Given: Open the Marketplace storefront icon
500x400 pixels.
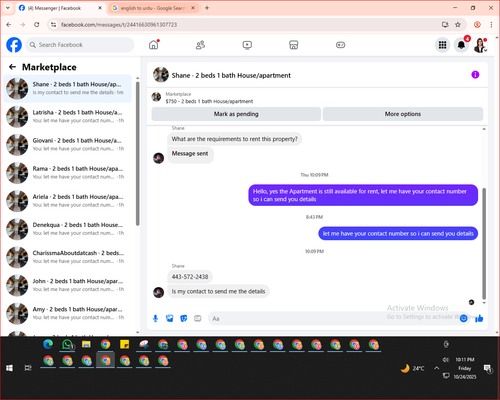Looking at the screenshot, I should tap(294, 45).
